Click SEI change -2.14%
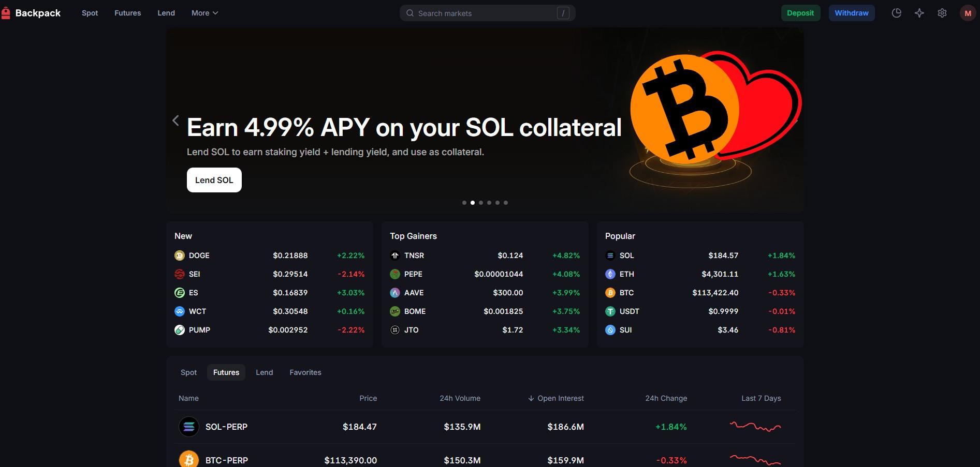The image size is (980, 467). click(x=351, y=274)
